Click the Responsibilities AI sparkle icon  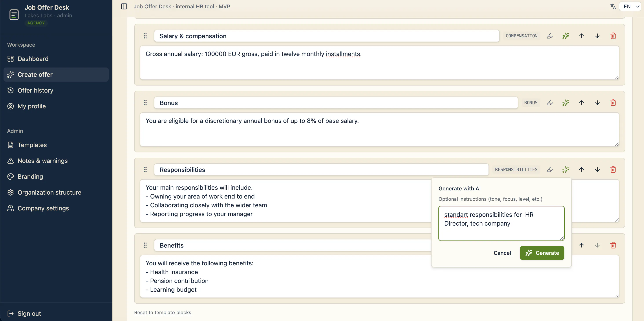point(565,170)
